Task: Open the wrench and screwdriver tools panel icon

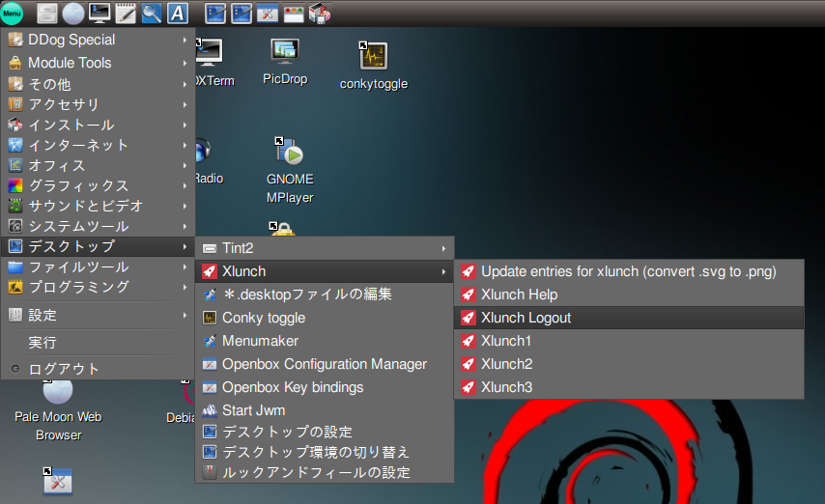Action: [268, 14]
